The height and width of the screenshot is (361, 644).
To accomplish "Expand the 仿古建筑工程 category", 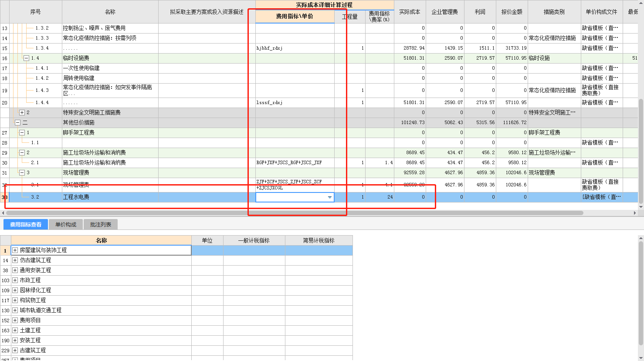I will pyautogui.click(x=15, y=260).
